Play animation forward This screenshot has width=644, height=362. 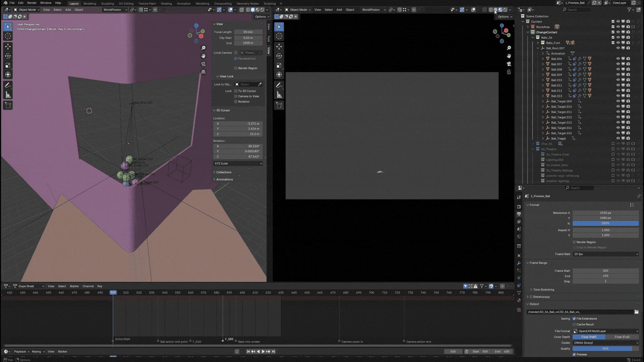coord(263,352)
